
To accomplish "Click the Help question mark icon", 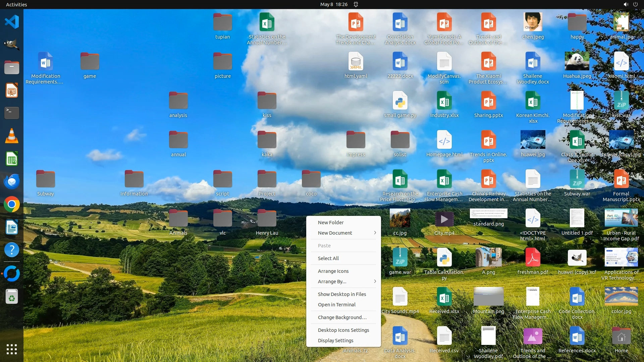I will 12,250.
